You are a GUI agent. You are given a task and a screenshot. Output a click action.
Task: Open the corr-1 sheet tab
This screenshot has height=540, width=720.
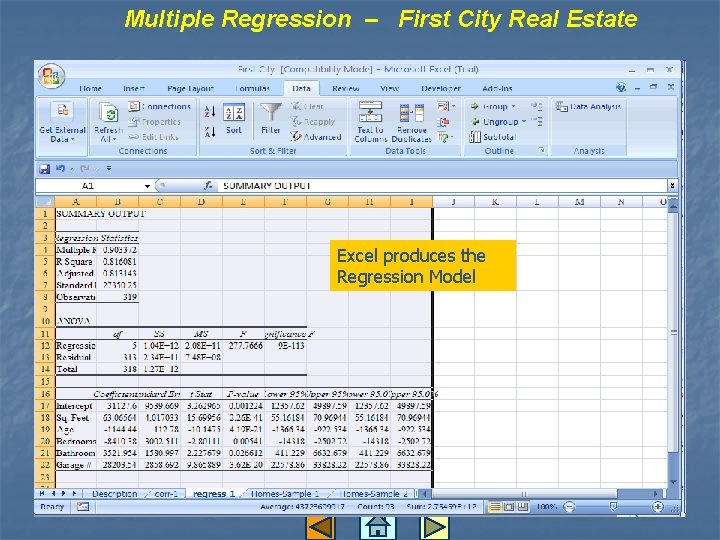tap(166, 494)
